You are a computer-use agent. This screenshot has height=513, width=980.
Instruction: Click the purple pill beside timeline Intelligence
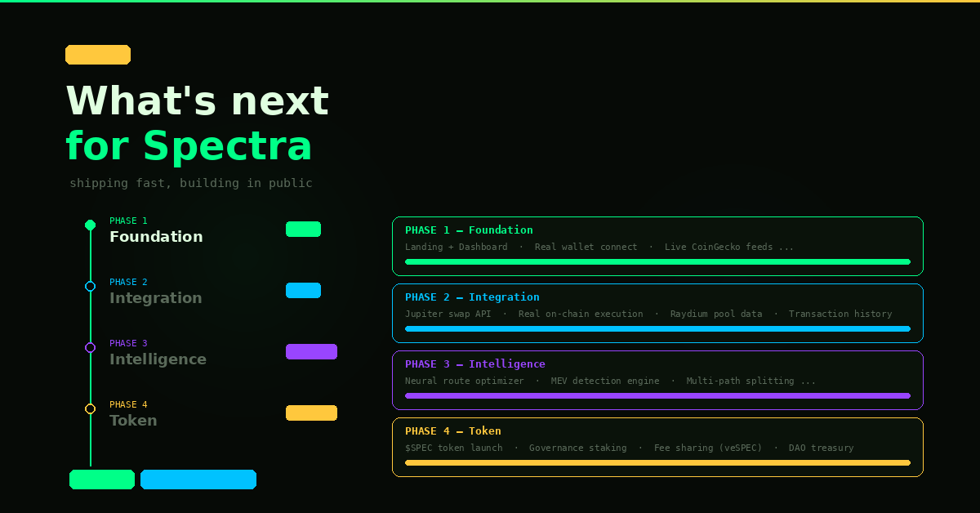[311, 352]
